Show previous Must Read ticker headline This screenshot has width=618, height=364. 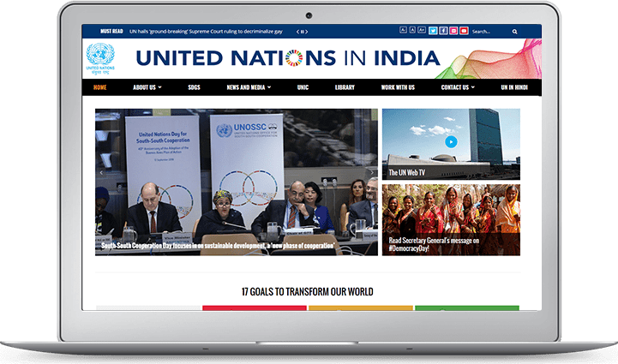[x=298, y=32]
